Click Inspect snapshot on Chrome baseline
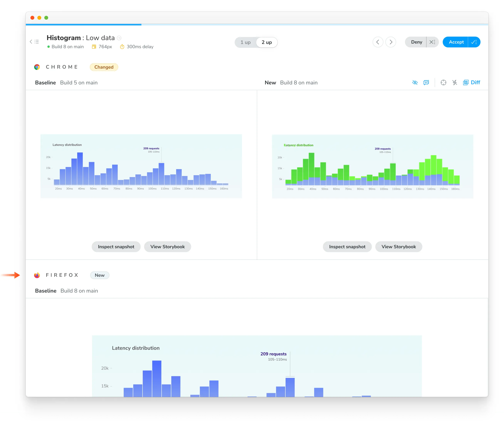 [x=116, y=246]
